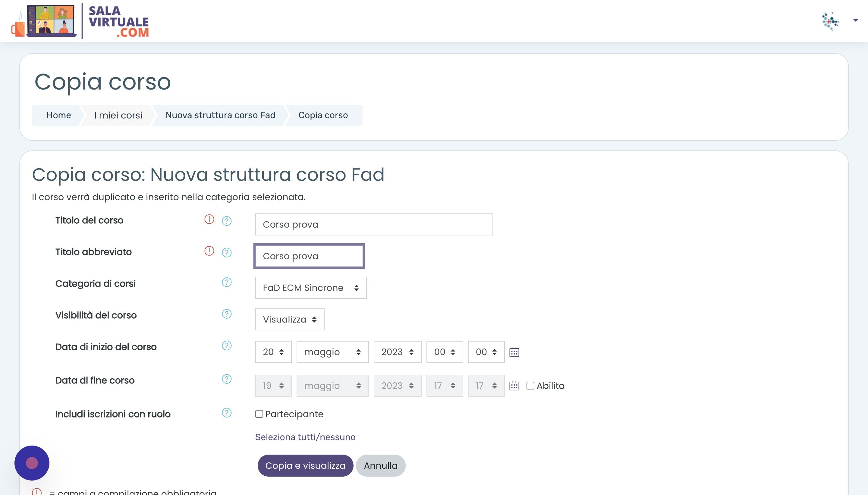Click inside the Titolo del corso text field
Viewport: 868px width, 495px height.
click(x=373, y=224)
